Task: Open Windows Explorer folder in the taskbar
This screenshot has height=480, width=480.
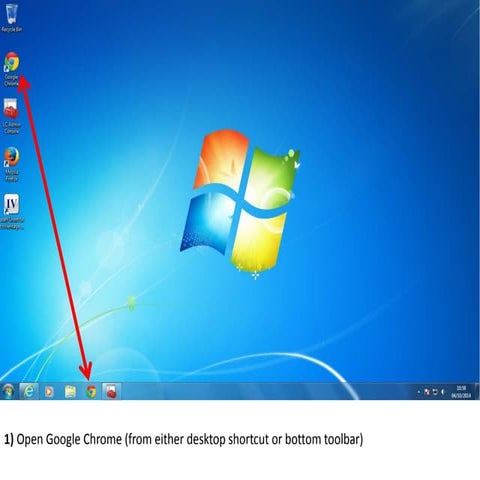Action: pos(70,392)
